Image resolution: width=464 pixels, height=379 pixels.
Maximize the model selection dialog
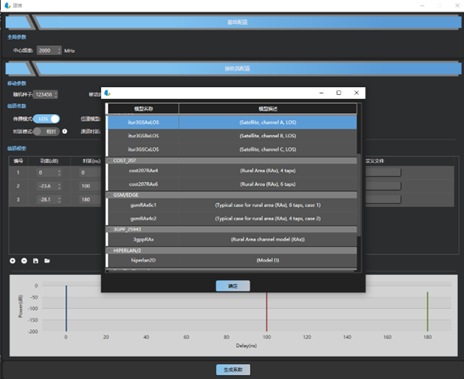click(339, 93)
